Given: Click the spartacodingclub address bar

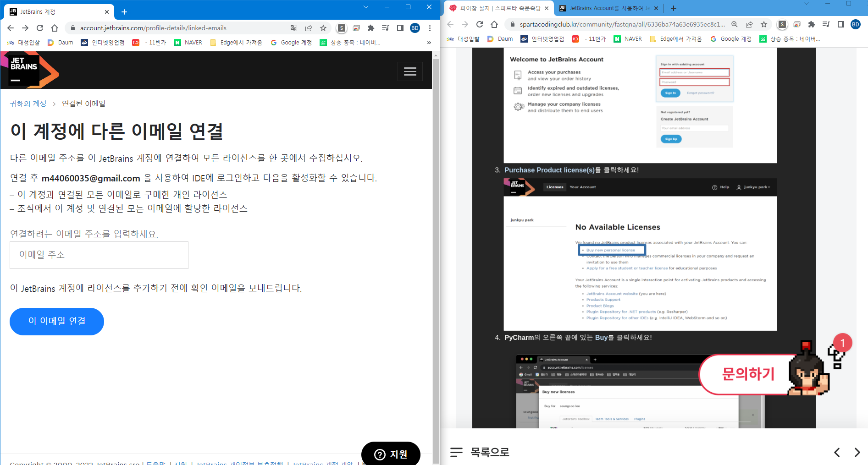Looking at the screenshot, I should pyautogui.click(x=623, y=24).
